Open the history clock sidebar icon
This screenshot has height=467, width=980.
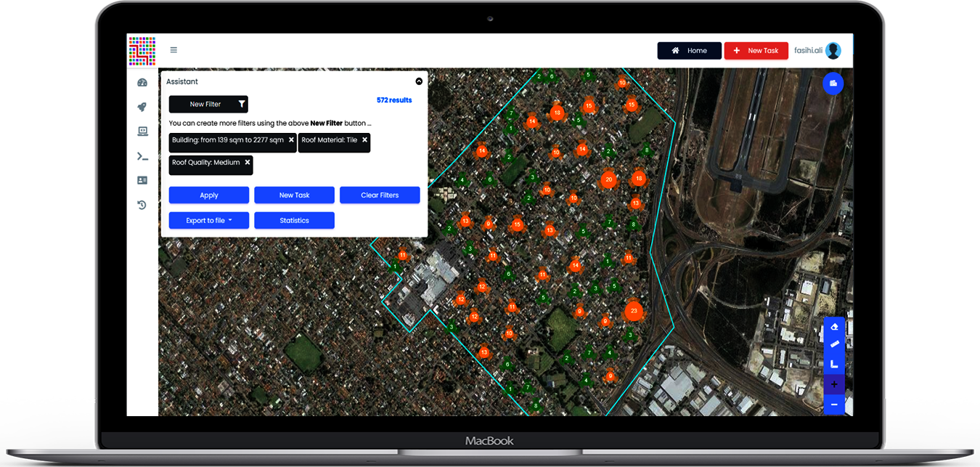click(142, 205)
